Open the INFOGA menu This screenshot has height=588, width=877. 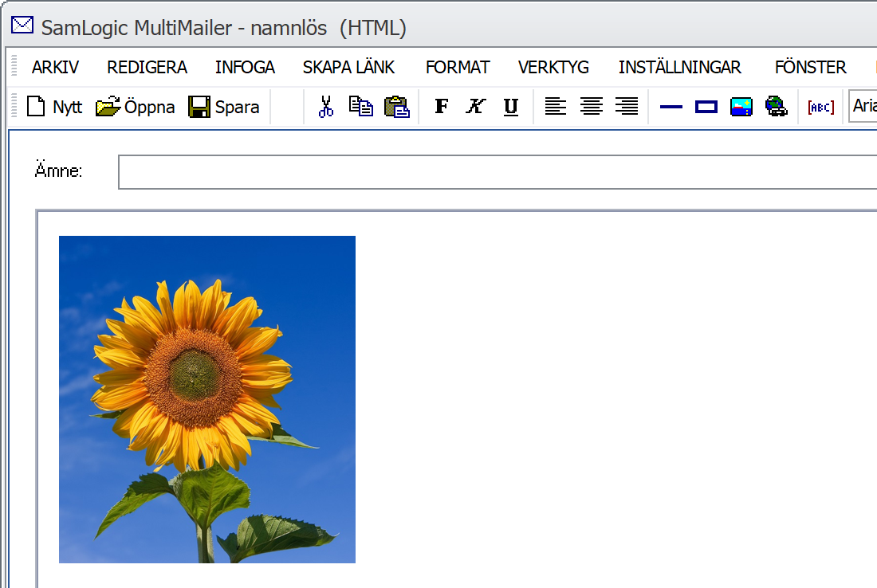coord(245,67)
